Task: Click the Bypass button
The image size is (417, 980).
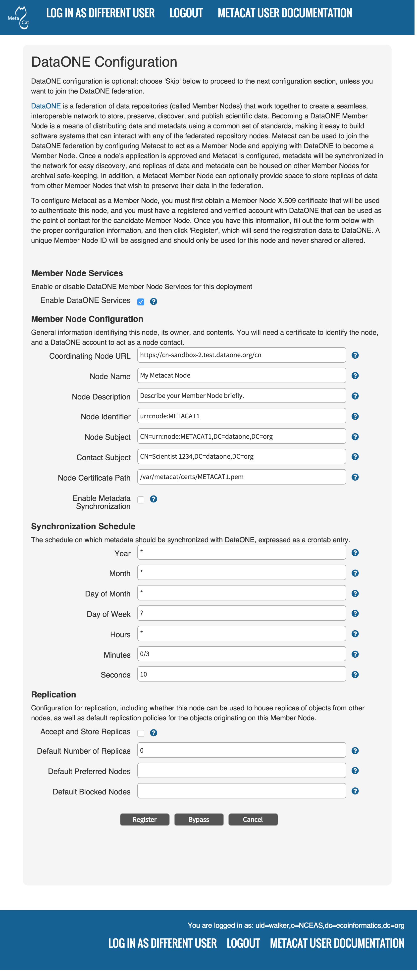Action: (199, 820)
